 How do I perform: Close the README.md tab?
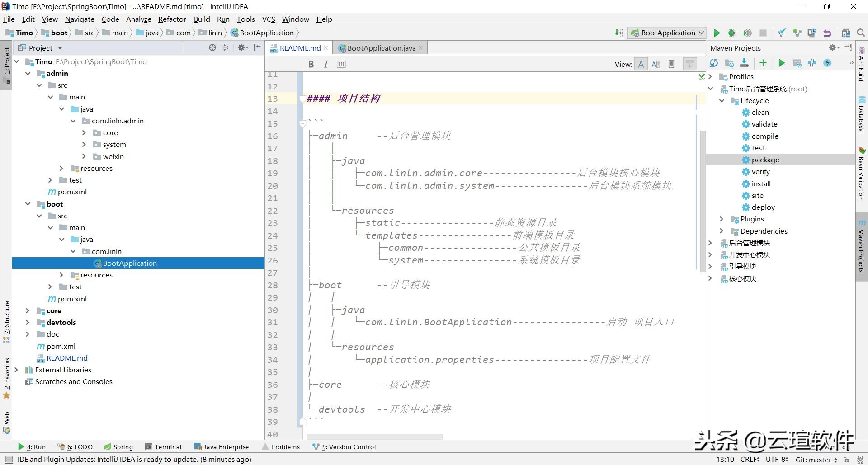(x=325, y=48)
